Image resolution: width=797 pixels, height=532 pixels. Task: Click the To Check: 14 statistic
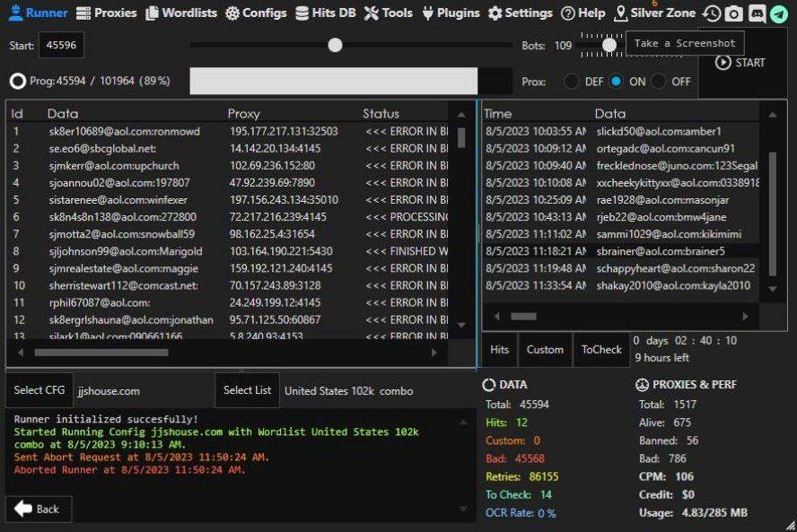519,494
